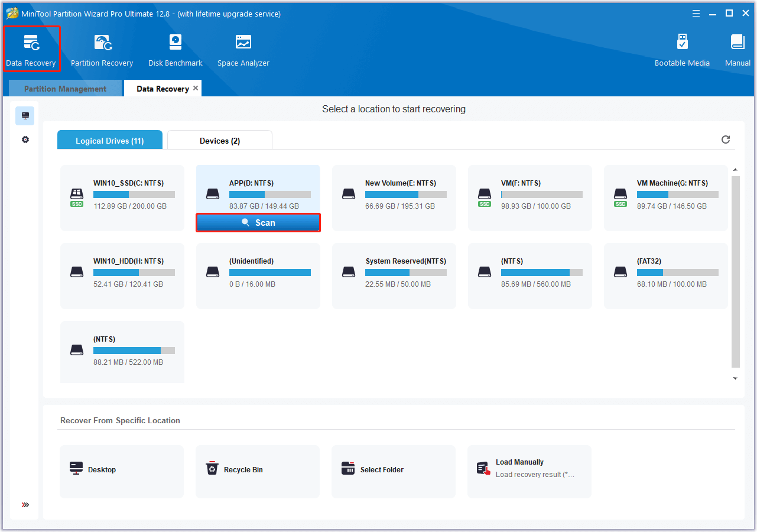Click Load Manually recovery result option
This screenshot has width=757, height=532.
[x=529, y=468]
